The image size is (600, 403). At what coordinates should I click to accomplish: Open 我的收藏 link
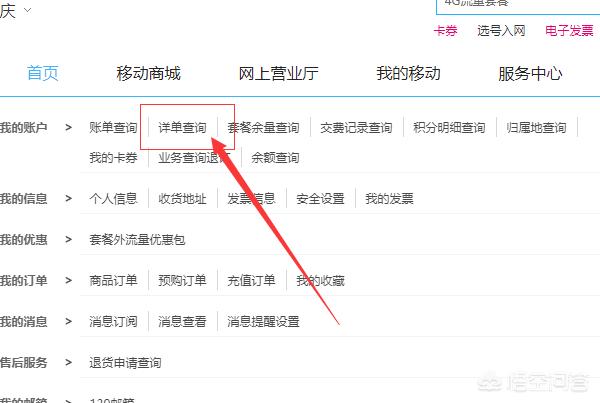coord(321,280)
